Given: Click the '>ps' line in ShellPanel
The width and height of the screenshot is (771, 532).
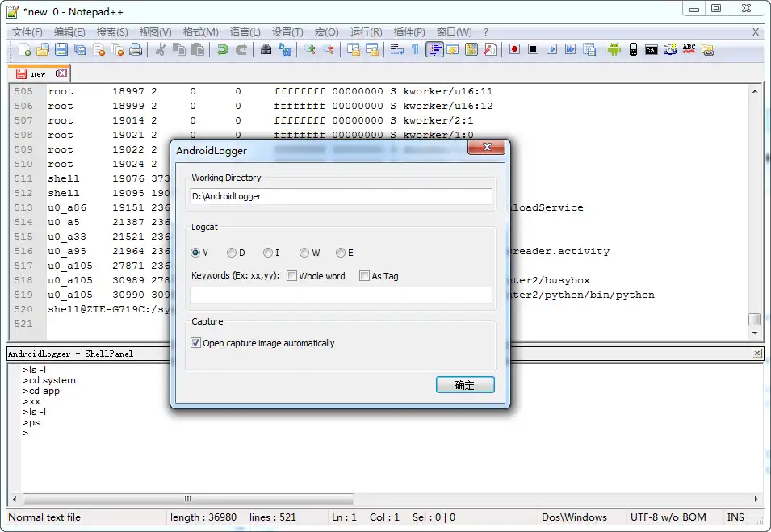Looking at the screenshot, I should (x=31, y=422).
